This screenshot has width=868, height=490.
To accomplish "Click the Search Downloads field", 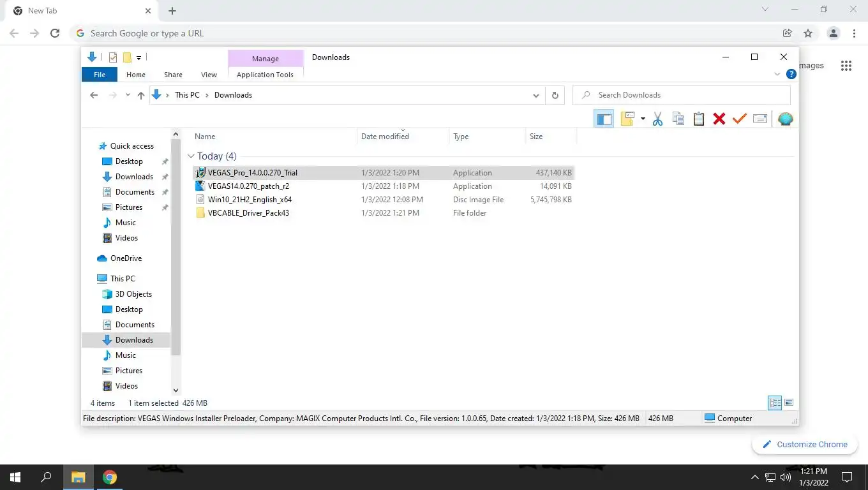I will [682, 95].
